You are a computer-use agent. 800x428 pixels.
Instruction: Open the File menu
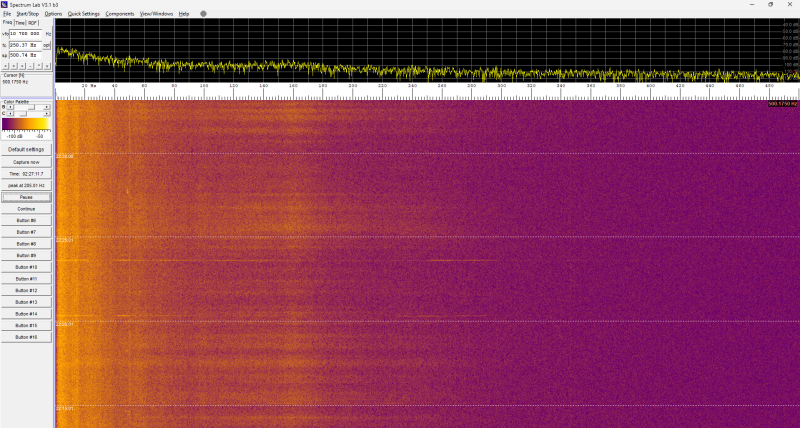pyautogui.click(x=7, y=14)
